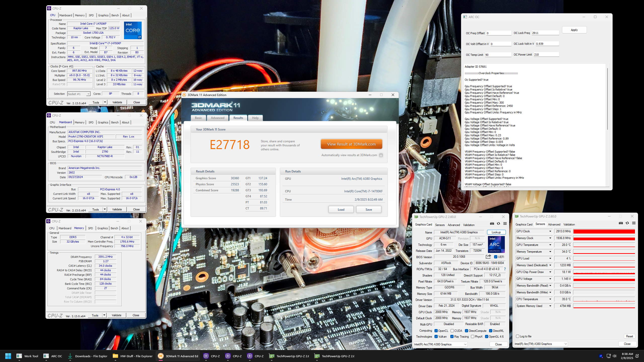Expand the GPU Chip Power Draw dropdown
Image resolution: width=644 pixels, height=362 pixels.
pyautogui.click(x=550, y=272)
